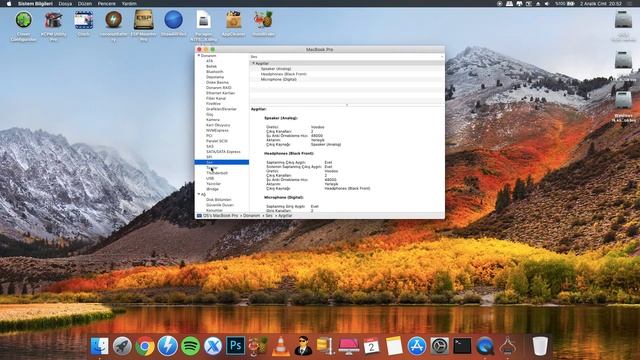
Task: Click the clock date in menu bar
Action: 600,3
